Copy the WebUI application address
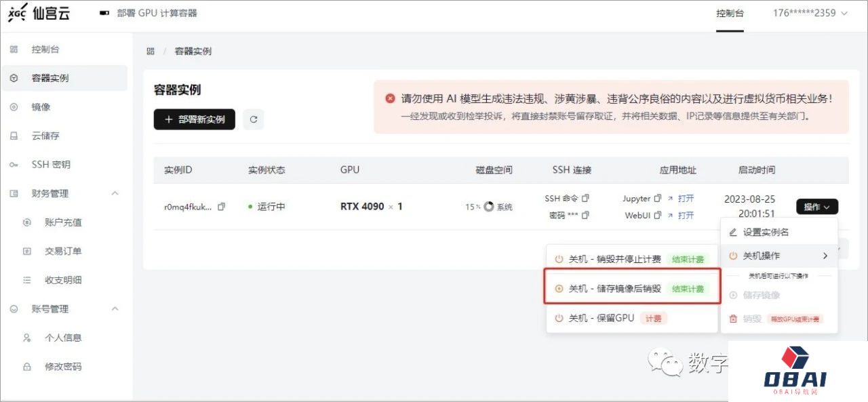 [657, 215]
